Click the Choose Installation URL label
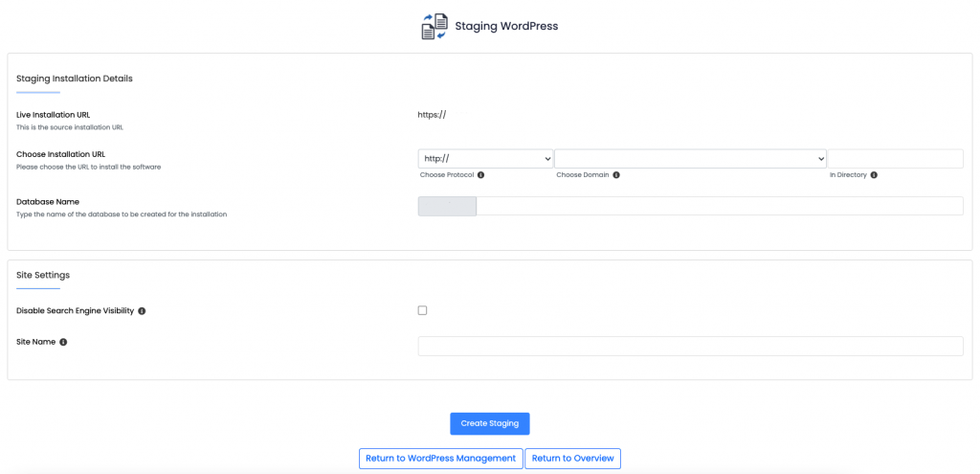Viewport: 980px width, 474px height. click(x=60, y=154)
